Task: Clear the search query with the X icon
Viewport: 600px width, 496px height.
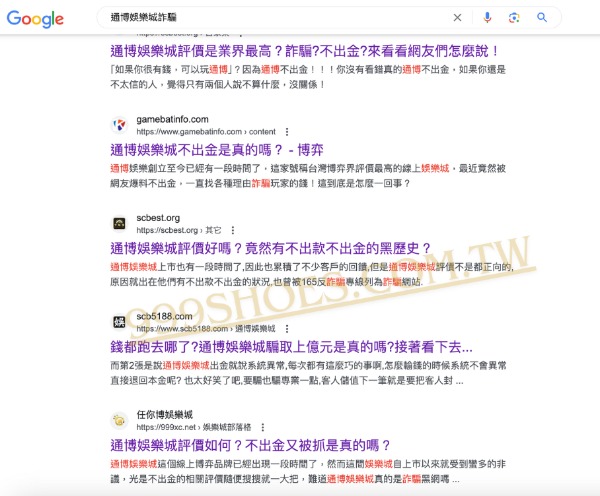Action: point(457,18)
